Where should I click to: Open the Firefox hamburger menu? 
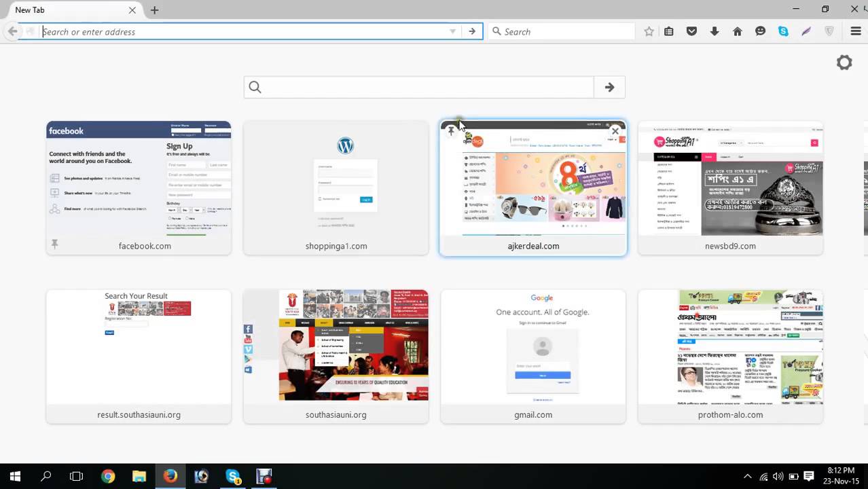coord(856,31)
